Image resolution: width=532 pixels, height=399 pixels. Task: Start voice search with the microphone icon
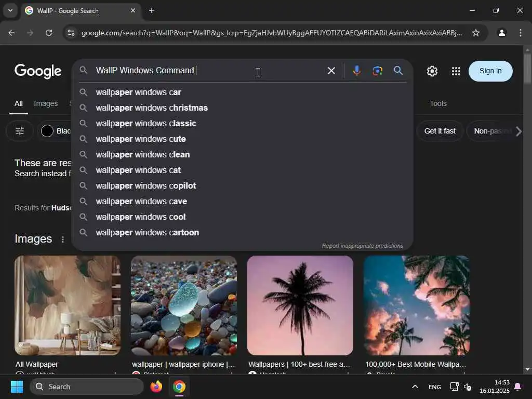pos(356,71)
